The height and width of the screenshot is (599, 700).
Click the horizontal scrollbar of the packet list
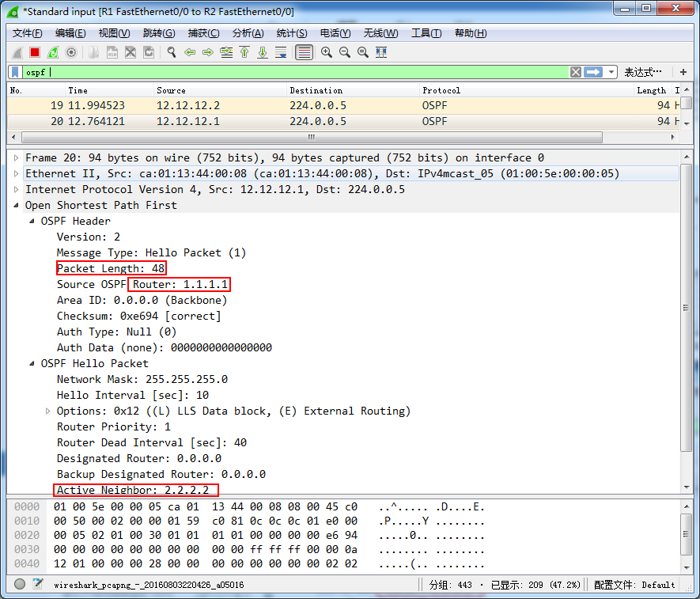[x=312, y=137]
